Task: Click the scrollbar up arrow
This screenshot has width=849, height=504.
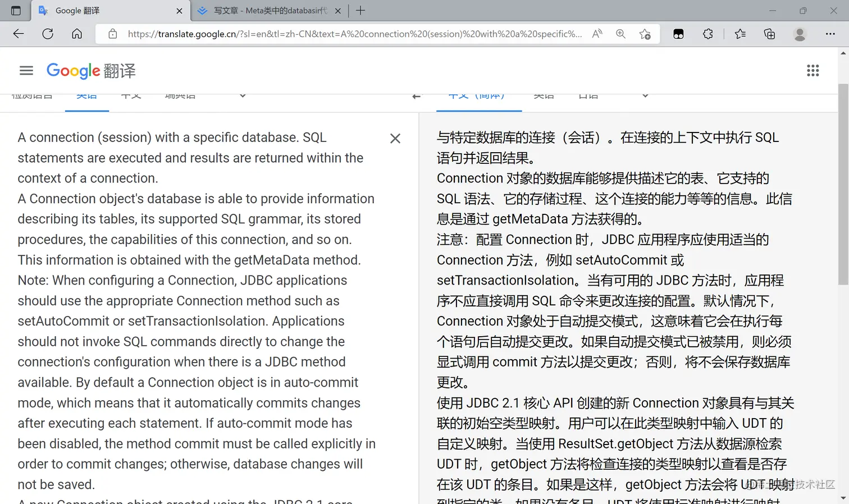Action: coord(843,53)
